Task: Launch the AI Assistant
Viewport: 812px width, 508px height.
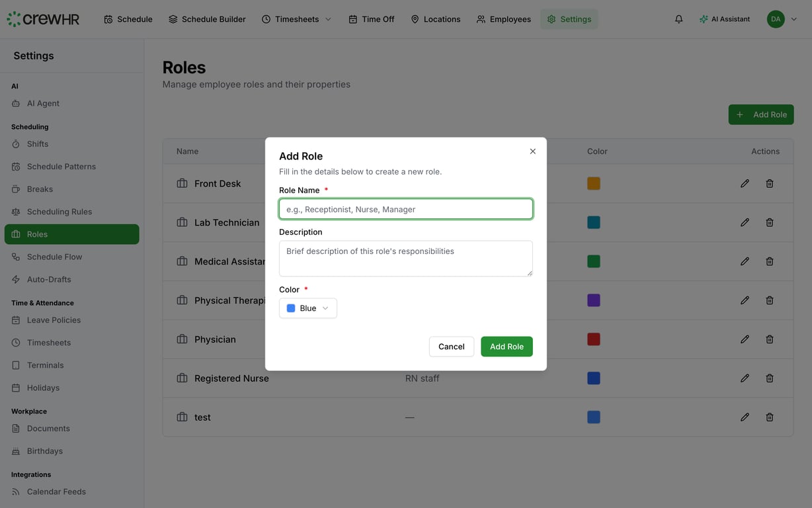Action: coord(725,18)
